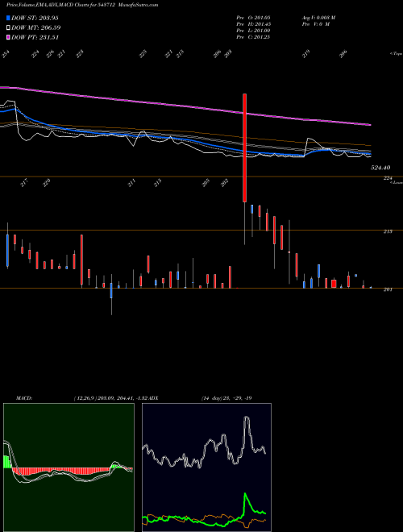Click the 'Pre V: 0 M' volume text
The width and height of the screenshot is (403, 532).
[315, 24]
